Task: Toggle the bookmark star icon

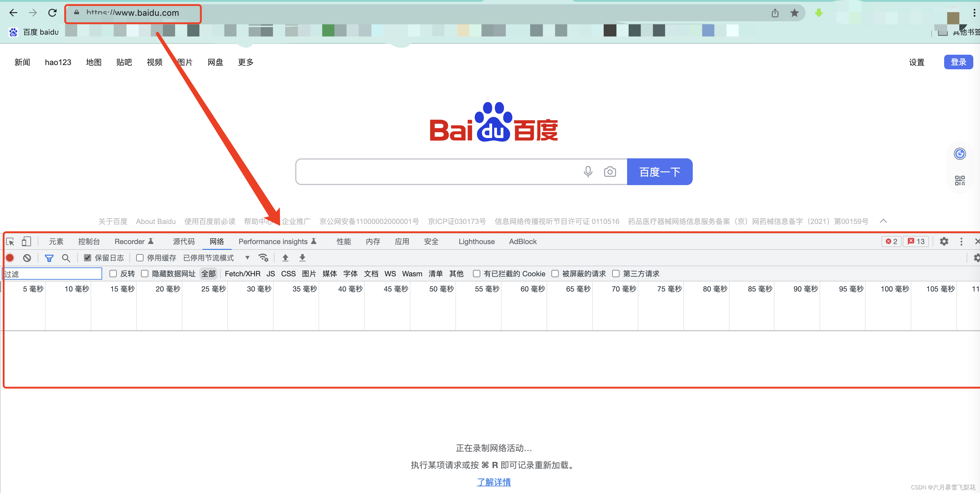Action: pos(794,13)
